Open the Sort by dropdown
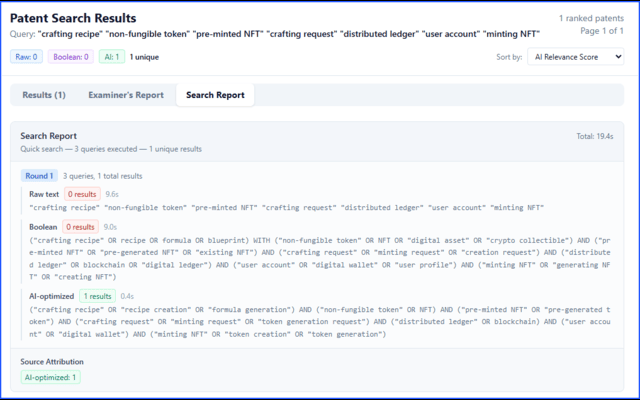The height and width of the screenshot is (400, 640). (x=576, y=57)
